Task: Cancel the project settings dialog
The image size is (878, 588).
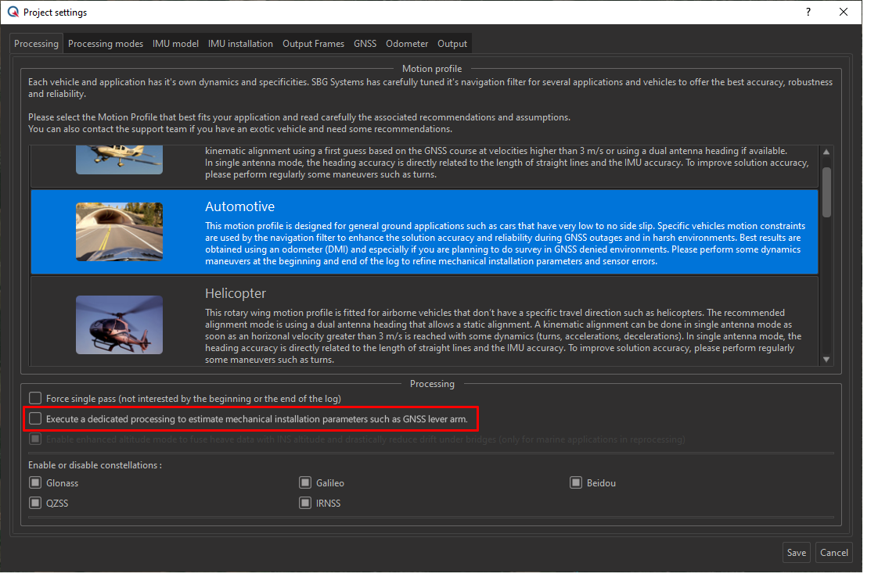Action: (x=833, y=552)
